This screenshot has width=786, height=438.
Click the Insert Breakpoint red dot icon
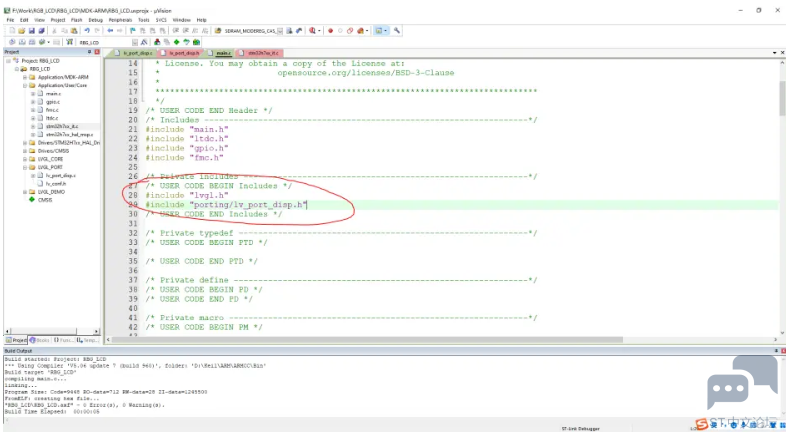point(330,31)
